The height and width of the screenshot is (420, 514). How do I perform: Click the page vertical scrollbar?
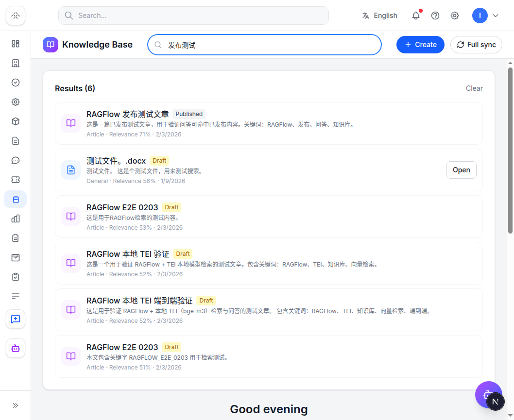coord(510,151)
